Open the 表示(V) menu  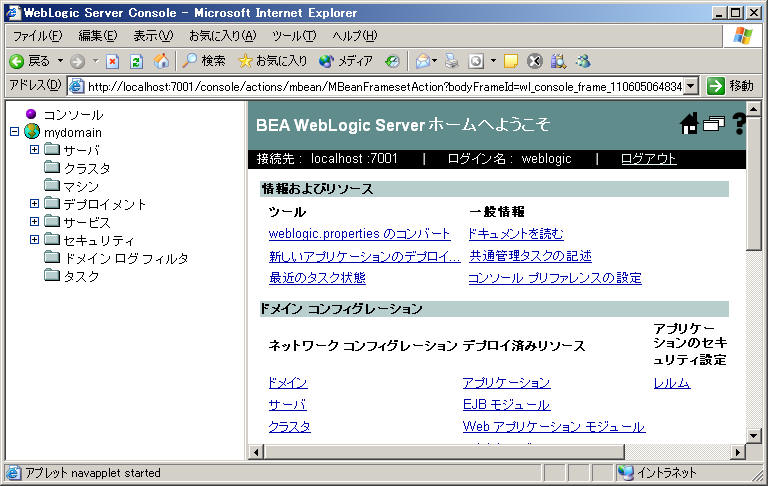coord(153,36)
